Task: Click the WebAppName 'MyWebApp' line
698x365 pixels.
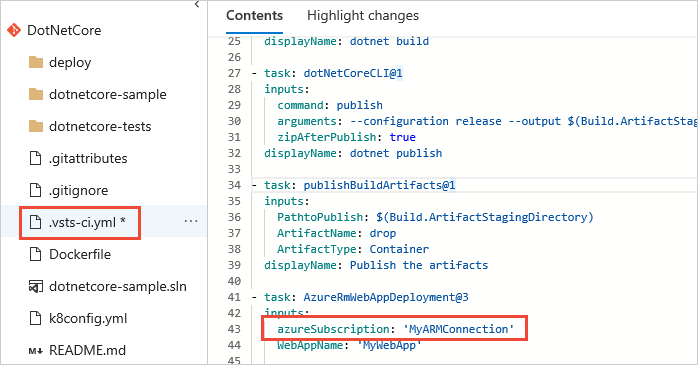Action: click(x=349, y=345)
